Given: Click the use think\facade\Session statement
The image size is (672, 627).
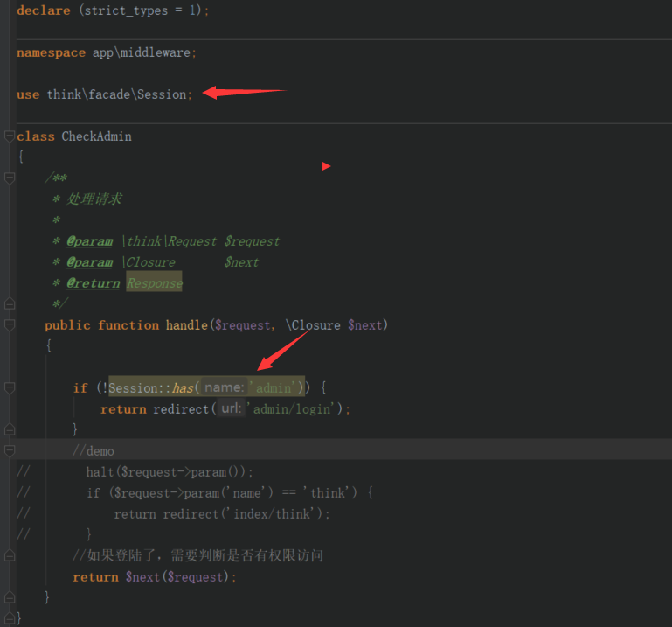Looking at the screenshot, I should coord(105,94).
